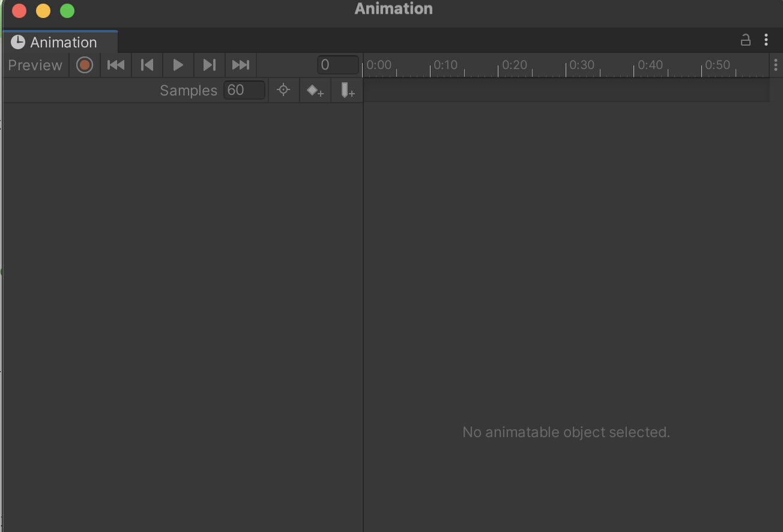The width and height of the screenshot is (783, 532).
Task: Go to previous keyframe
Action: (147, 65)
